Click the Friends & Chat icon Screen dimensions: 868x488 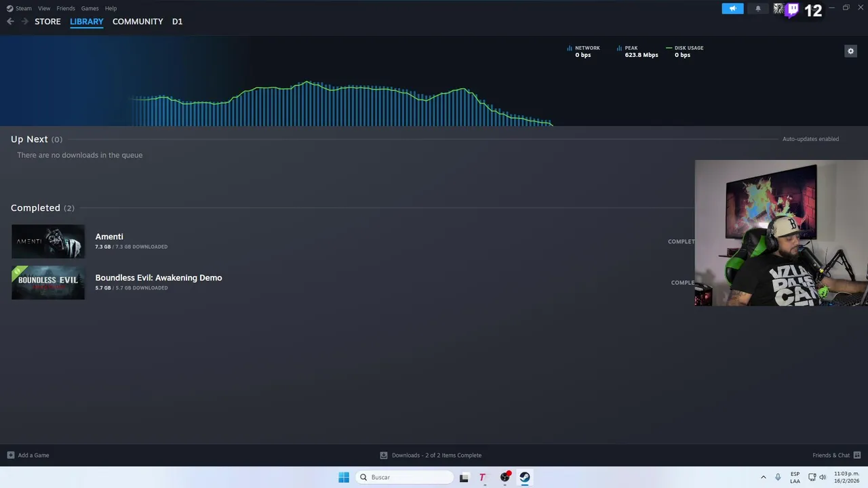(857, 455)
